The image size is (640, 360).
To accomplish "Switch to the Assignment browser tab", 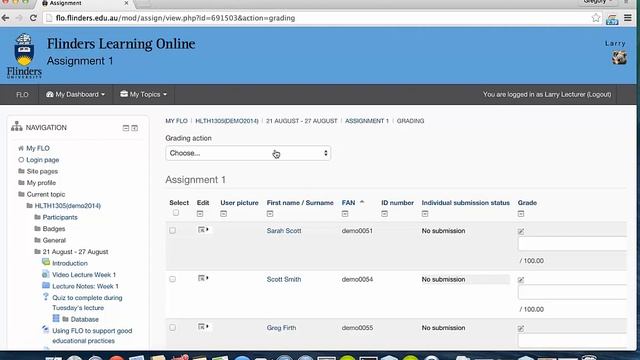I will [84, 3].
